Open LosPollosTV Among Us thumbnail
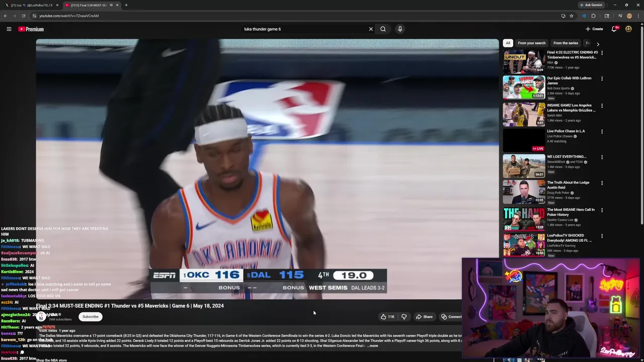This screenshot has height=362, width=644. tap(524, 245)
